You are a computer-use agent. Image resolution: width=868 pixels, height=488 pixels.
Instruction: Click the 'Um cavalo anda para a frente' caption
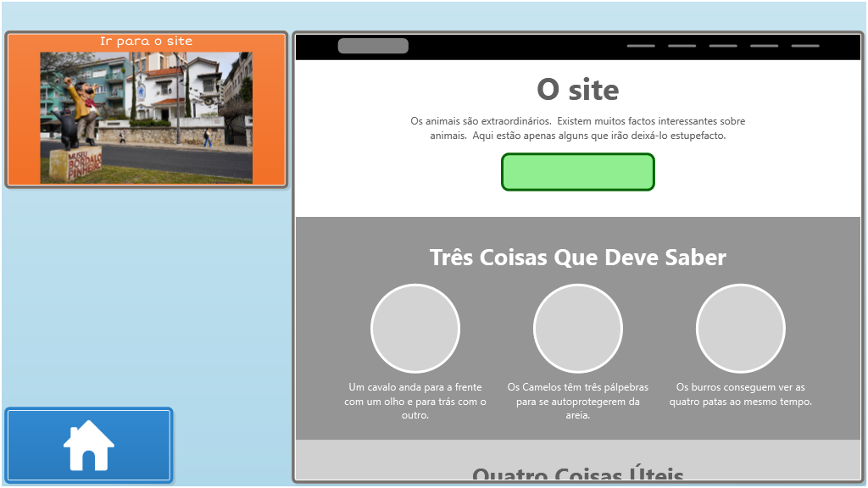click(x=415, y=402)
